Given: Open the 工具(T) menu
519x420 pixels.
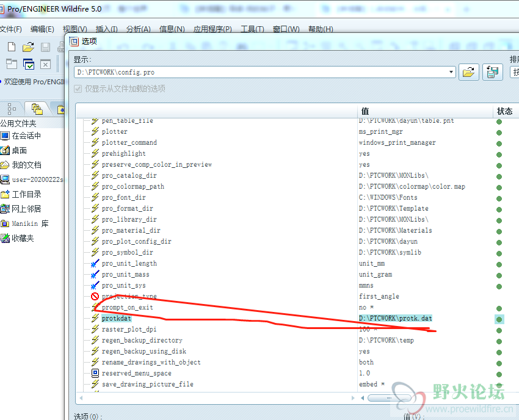Looking at the screenshot, I should tap(252, 29).
